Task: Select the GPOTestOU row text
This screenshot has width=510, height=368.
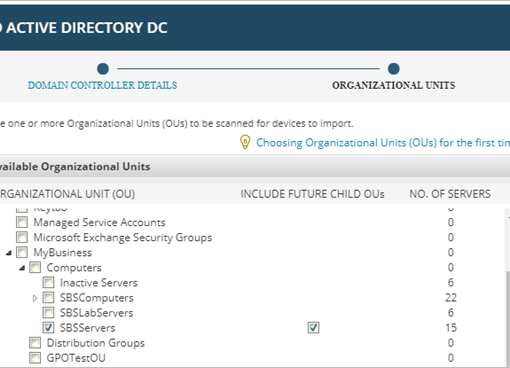Action: point(76,358)
